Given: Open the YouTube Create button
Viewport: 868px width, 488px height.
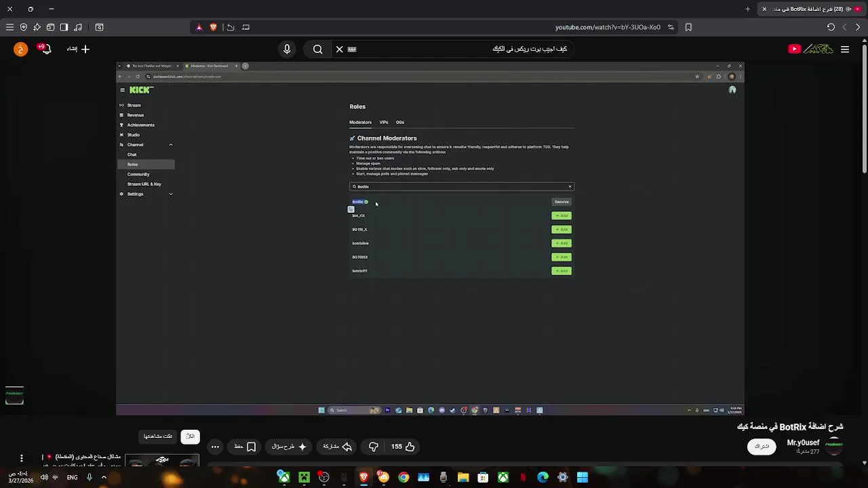Looking at the screenshot, I should point(78,49).
